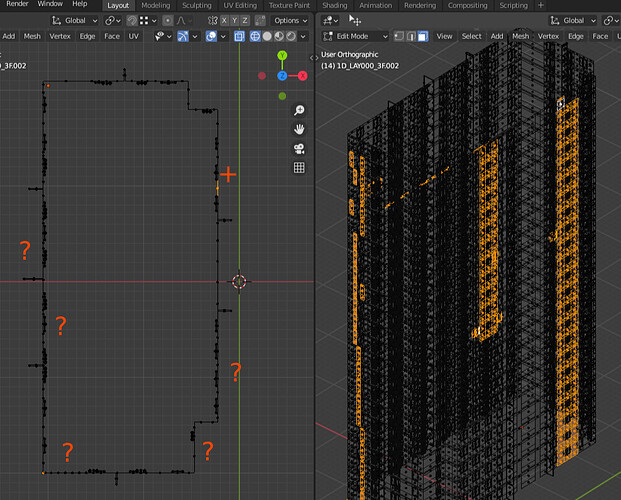Toggle auto merge vertices icon
This screenshot has width=621, height=500.
tap(260, 21)
